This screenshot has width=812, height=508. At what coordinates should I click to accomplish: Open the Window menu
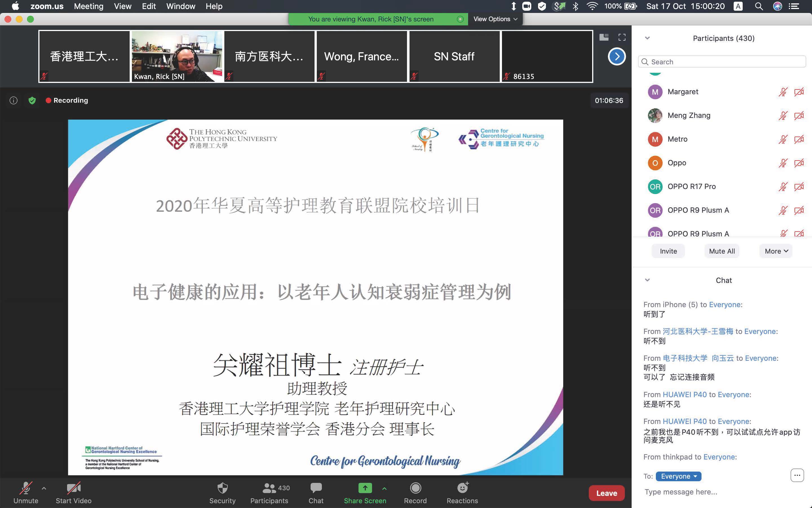click(181, 6)
